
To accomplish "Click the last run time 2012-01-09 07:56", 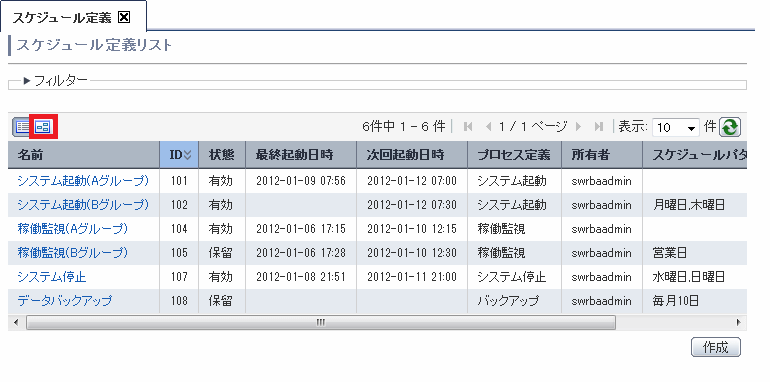I will tap(301, 181).
